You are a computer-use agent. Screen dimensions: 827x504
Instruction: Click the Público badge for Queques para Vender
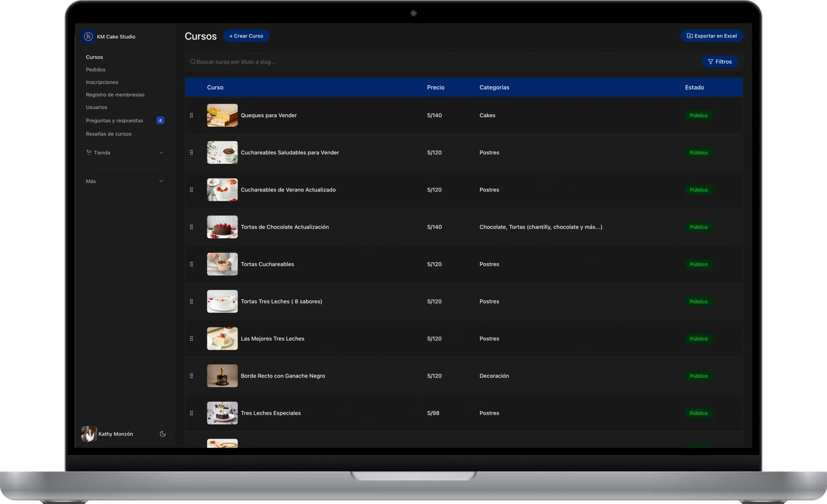pos(698,115)
